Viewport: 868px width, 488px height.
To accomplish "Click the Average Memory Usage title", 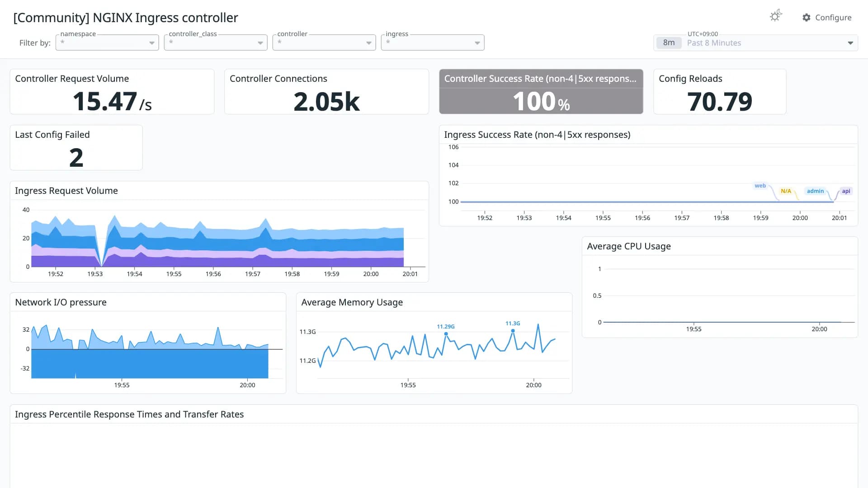I will pyautogui.click(x=352, y=302).
